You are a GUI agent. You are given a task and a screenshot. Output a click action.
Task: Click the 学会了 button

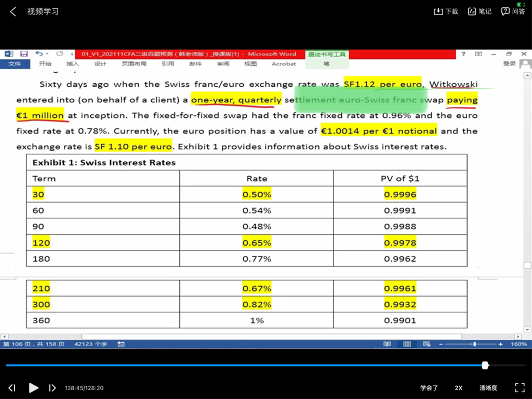tap(429, 388)
